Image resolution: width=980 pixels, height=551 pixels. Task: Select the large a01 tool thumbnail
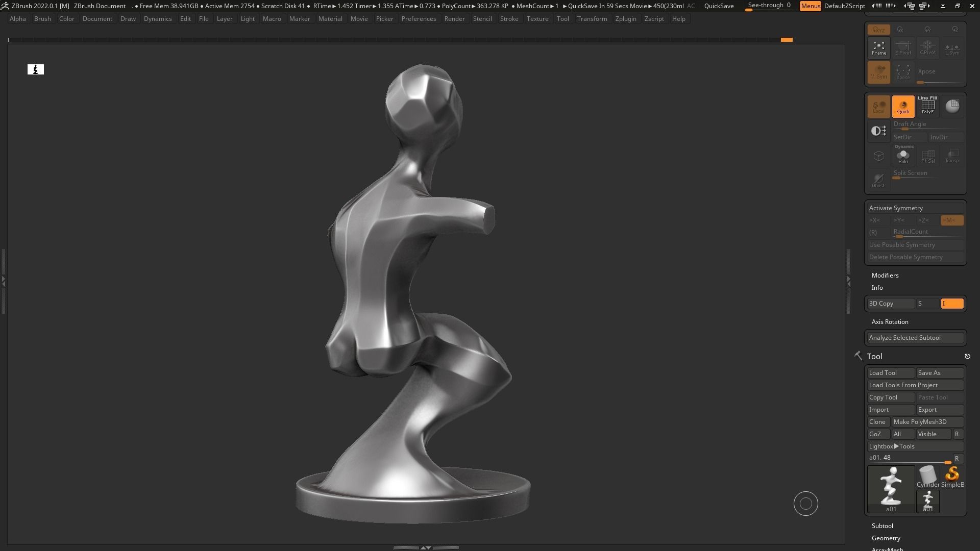point(891,489)
